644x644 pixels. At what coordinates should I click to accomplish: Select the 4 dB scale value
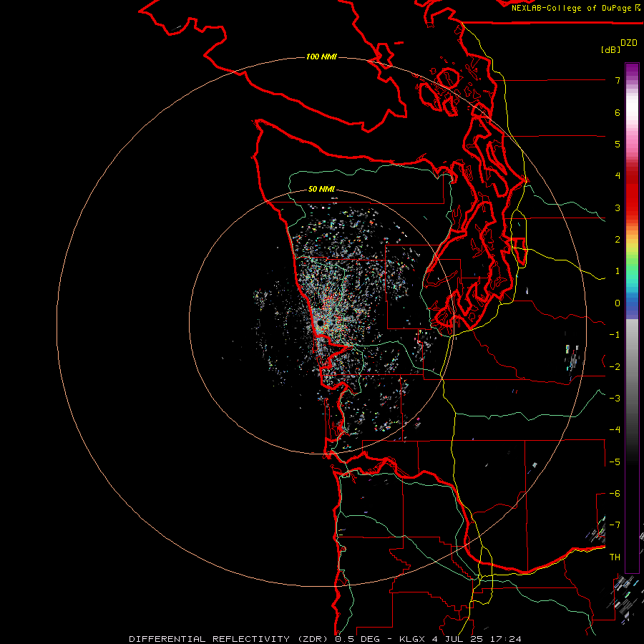(618, 176)
